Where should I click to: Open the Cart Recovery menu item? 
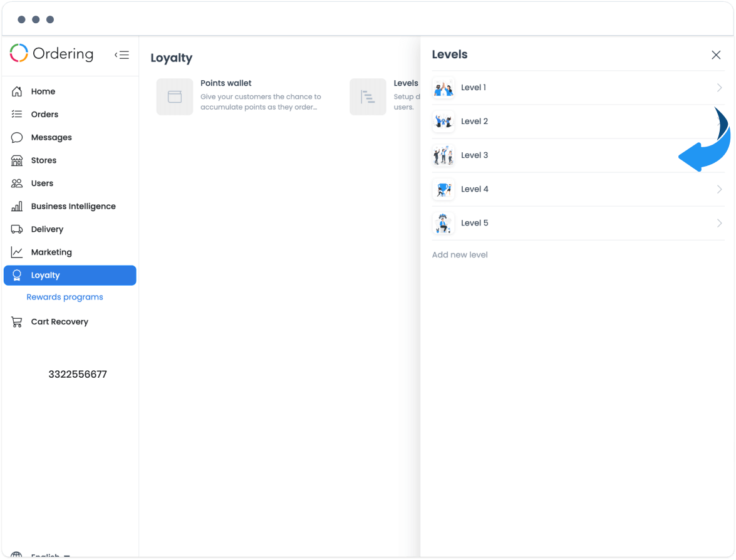(70, 321)
